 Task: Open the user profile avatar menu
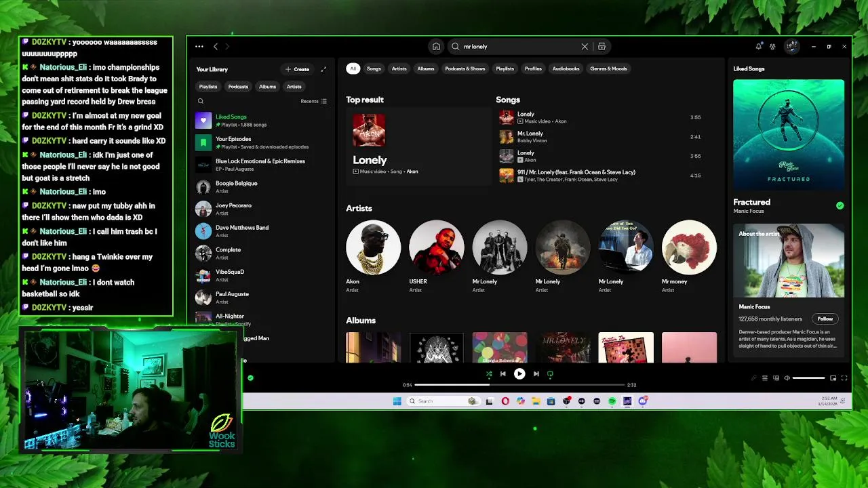coord(791,47)
